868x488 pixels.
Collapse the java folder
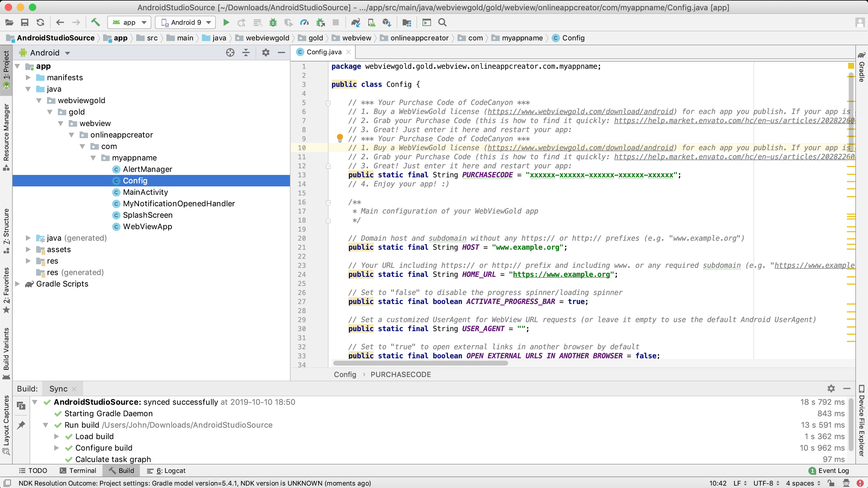(x=28, y=89)
